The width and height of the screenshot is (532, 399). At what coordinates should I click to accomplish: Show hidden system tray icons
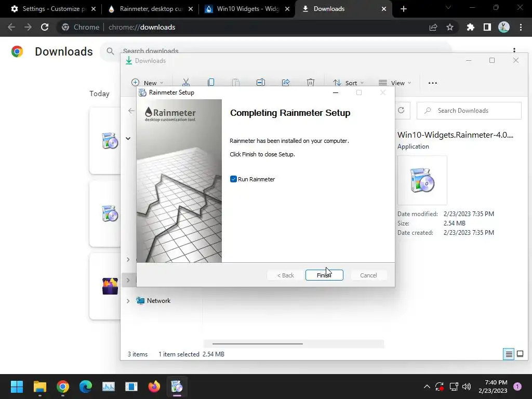pyautogui.click(x=427, y=387)
